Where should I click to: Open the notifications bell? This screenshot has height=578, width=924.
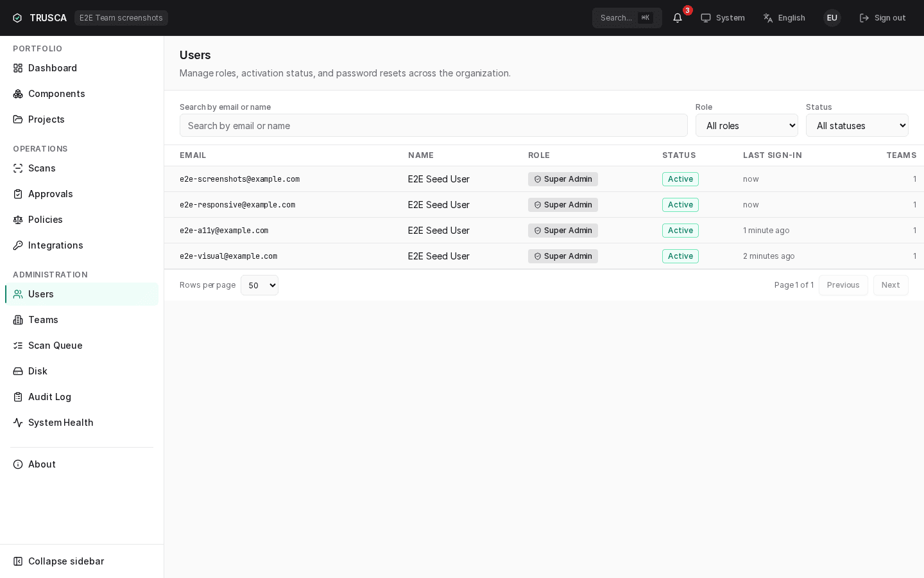[678, 18]
